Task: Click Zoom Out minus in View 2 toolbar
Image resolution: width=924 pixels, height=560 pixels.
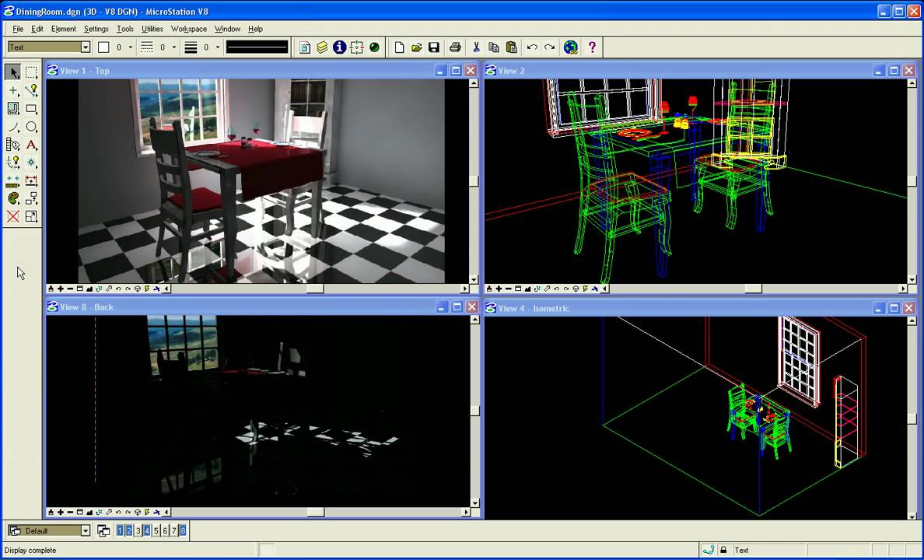Action: (x=509, y=289)
